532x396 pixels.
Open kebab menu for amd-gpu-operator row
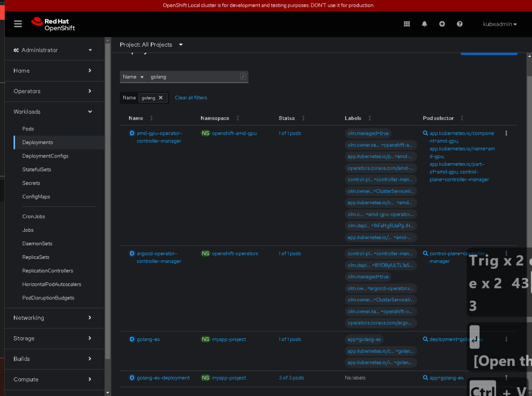pos(506,133)
